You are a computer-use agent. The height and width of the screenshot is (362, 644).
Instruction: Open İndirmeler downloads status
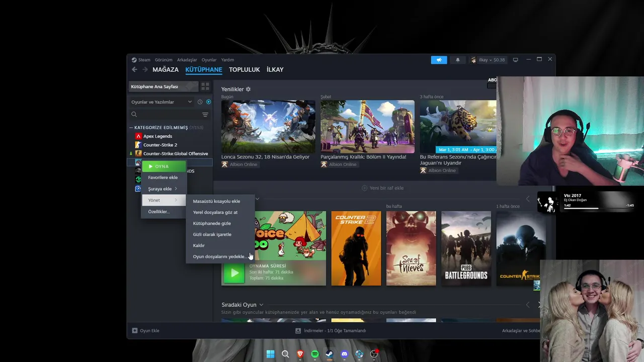point(331,331)
